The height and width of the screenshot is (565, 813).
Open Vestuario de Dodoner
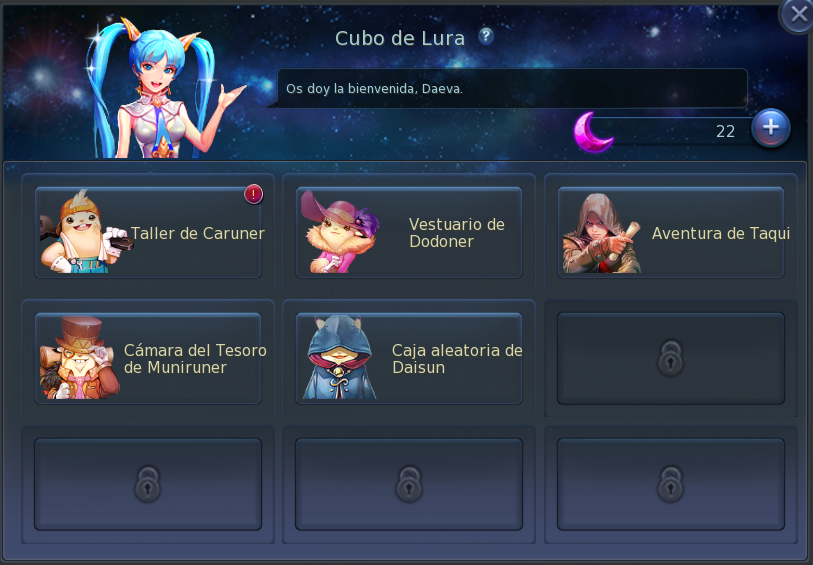[409, 233]
